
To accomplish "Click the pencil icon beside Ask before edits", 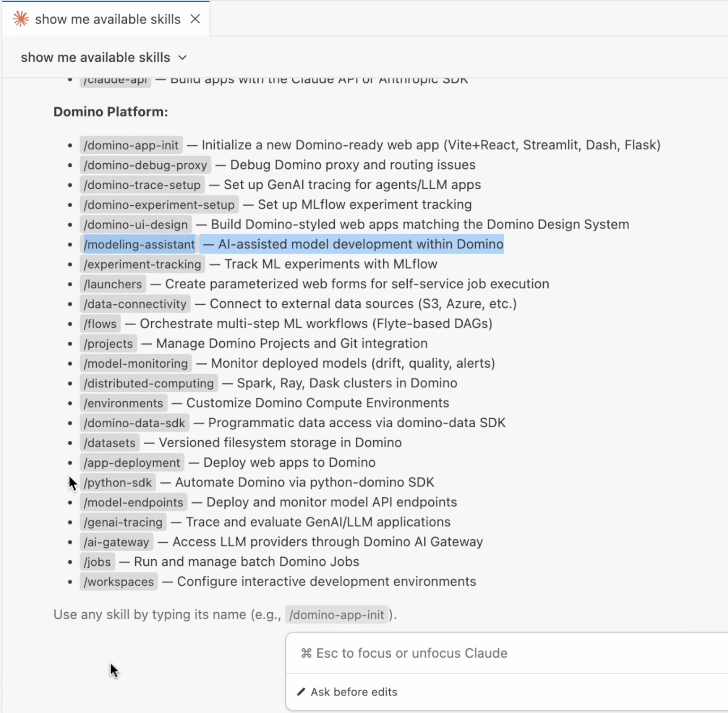I will coord(301,692).
